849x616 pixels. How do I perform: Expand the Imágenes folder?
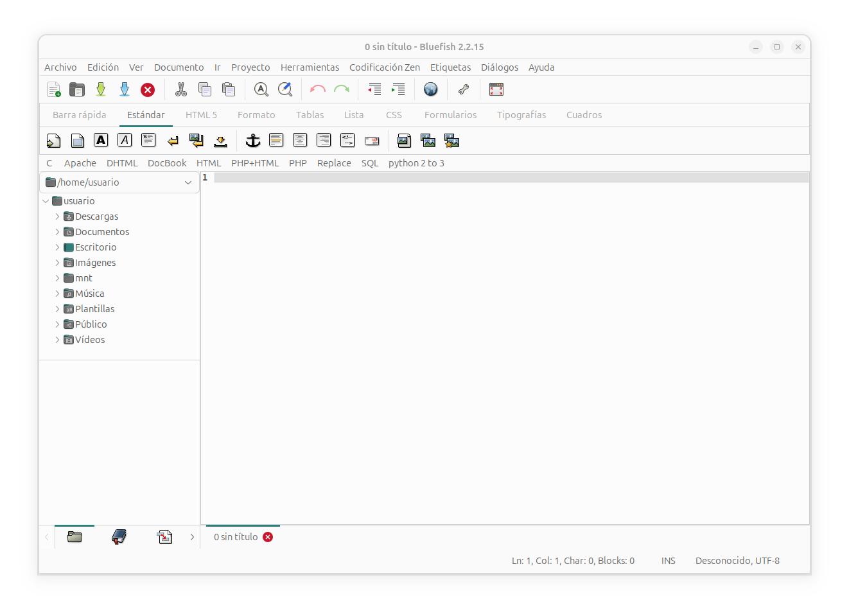57,263
